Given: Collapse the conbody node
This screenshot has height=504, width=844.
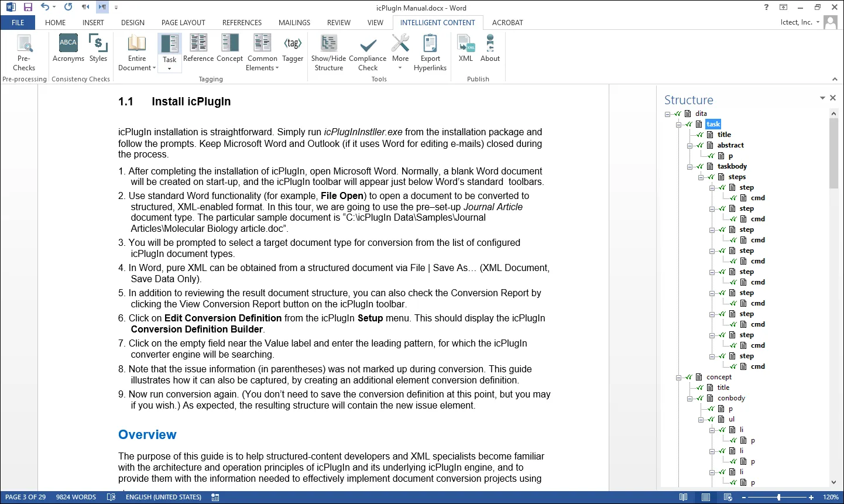Looking at the screenshot, I should point(690,399).
